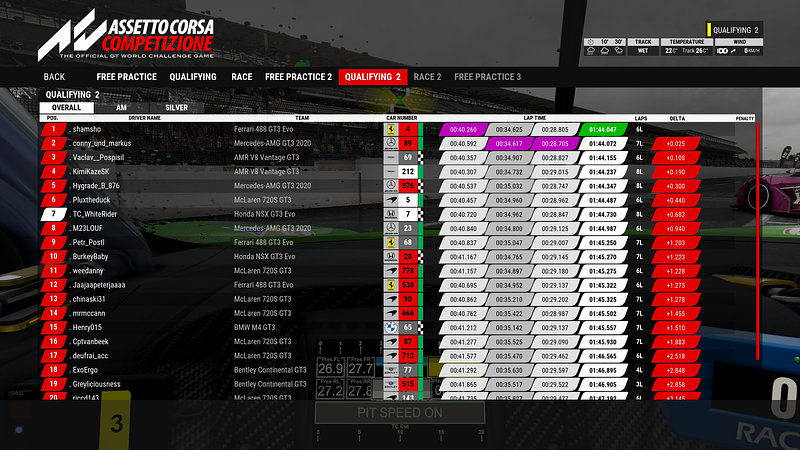Filter standings by Silver class

[x=177, y=108]
